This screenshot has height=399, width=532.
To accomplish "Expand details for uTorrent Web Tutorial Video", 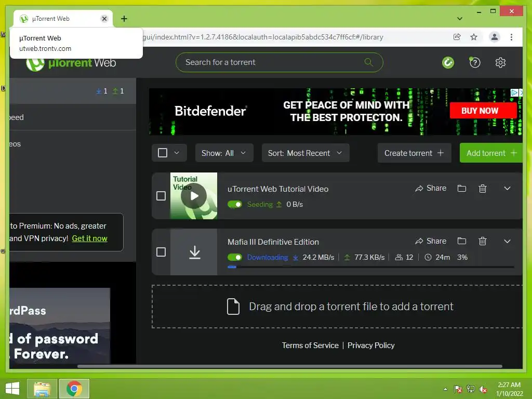I will [x=507, y=188].
